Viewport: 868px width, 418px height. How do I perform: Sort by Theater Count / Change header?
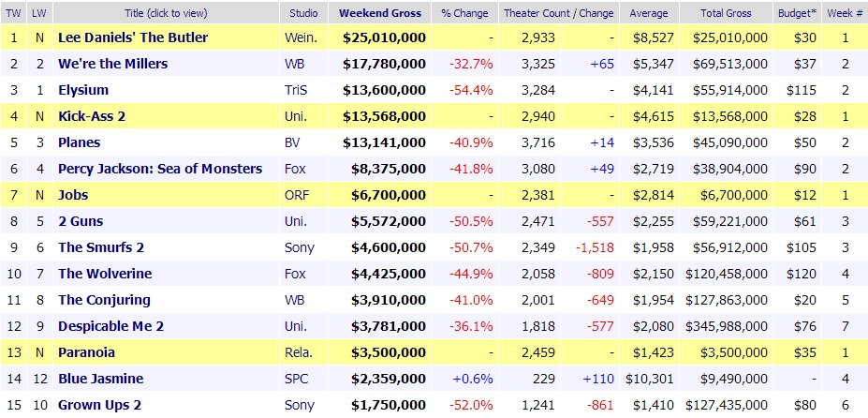point(559,13)
